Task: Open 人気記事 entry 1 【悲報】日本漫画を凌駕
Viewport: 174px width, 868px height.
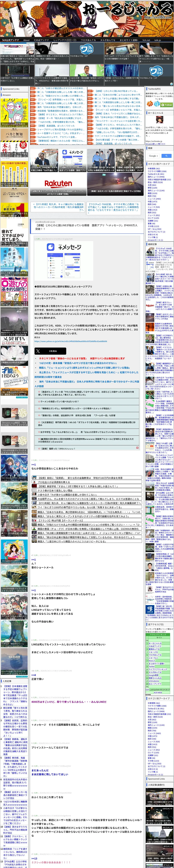Action: click(x=15, y=695)
